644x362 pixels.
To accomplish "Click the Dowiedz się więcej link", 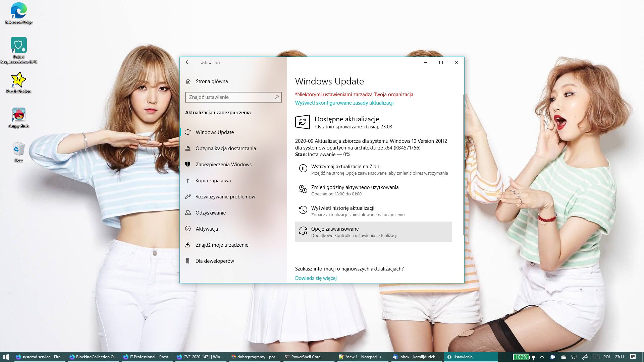I will (316, 278).
